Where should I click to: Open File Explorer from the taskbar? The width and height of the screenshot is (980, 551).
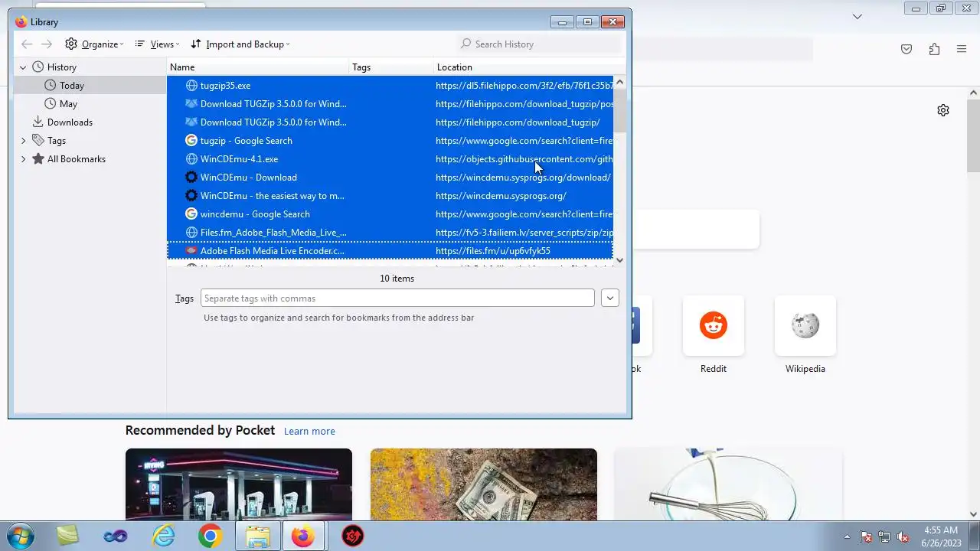pyautogui.click(x=257, y=536)
